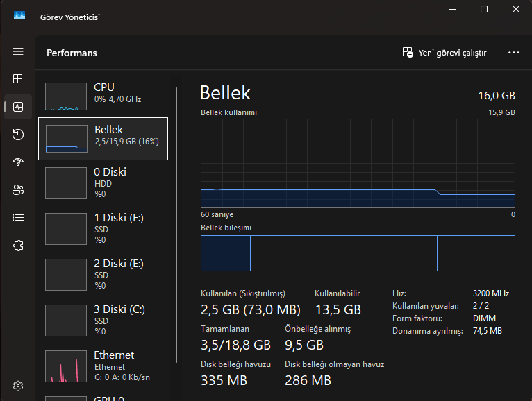Go to the Processes page icon

[18, 79]
